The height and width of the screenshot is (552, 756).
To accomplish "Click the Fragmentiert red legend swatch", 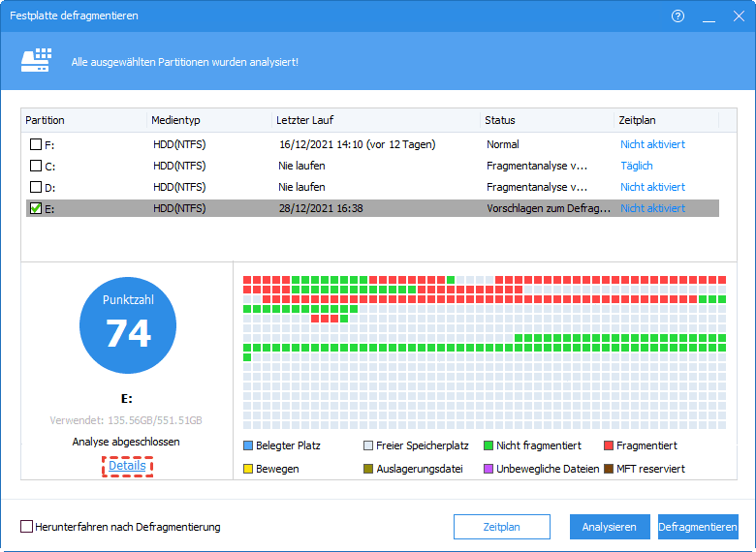I will pos(609,445).
